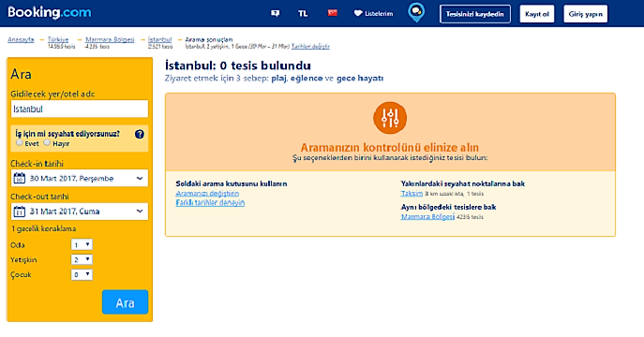
Task: Go to Türkiye breadcrumb
Action: [58, 39]
